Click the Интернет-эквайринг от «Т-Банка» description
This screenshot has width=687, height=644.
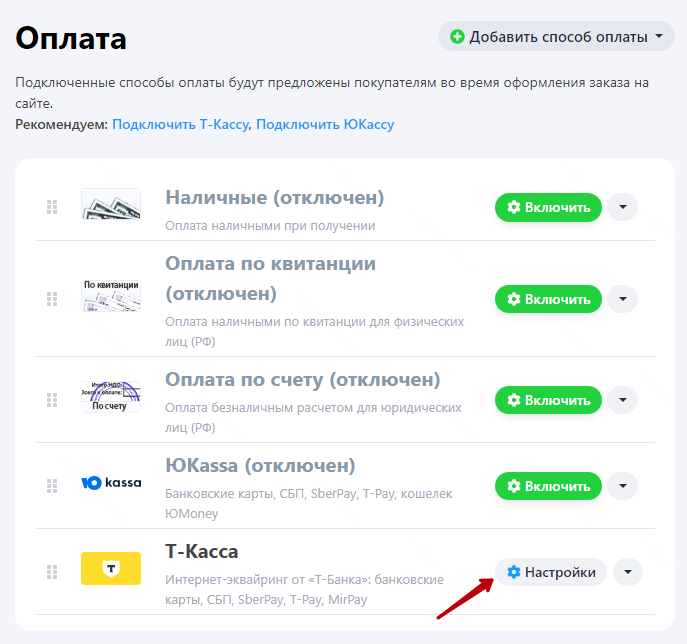tap(305, 590)
